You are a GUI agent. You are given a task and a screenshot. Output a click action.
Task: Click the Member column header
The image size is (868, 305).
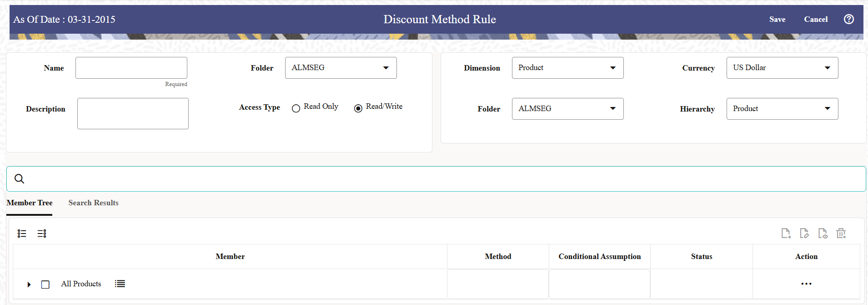click(x=230, y=257)
